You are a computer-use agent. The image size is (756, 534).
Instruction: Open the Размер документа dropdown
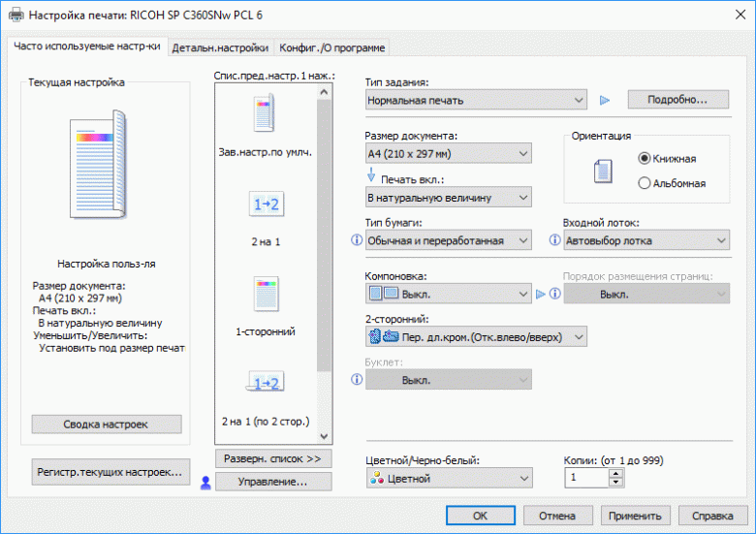[449, 154]
